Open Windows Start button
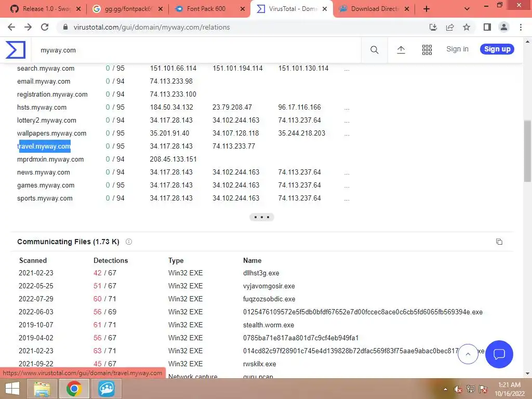The width and height of the screenshot is (532, 399). pyautogui.click(x=12, y=389)
